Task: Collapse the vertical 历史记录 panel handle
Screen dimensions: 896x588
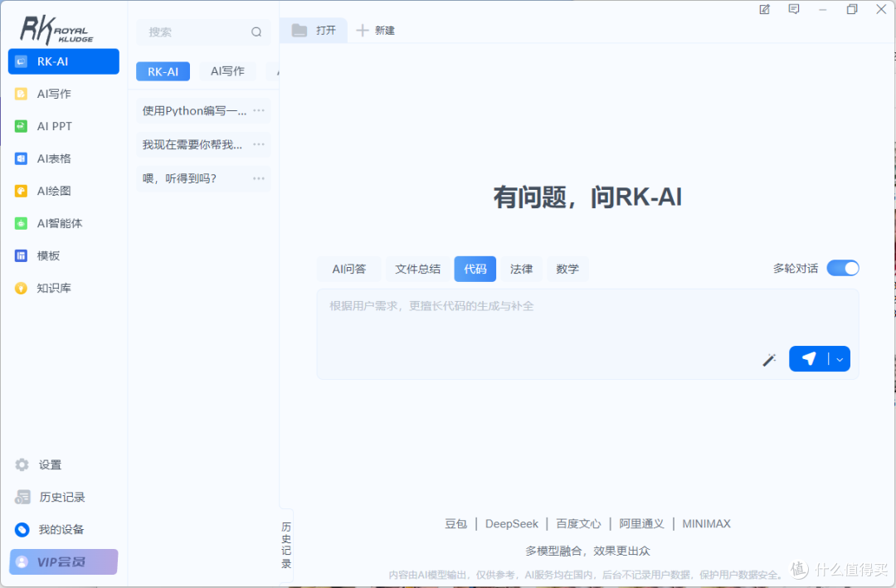Action: 286,545
